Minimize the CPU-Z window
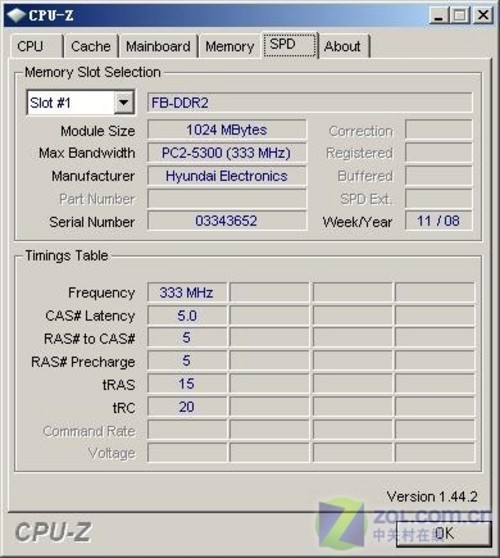Viewport: 500px width, 558px height. (438, 16)
